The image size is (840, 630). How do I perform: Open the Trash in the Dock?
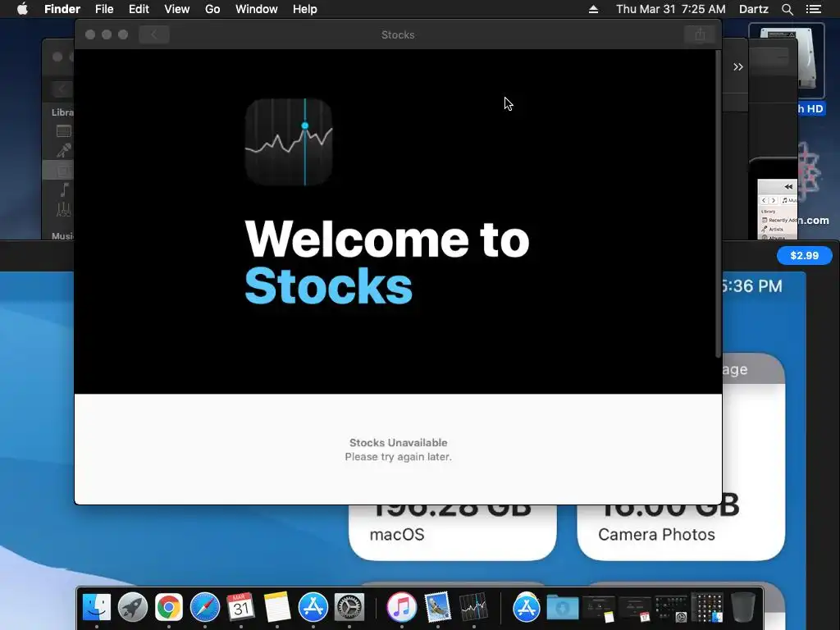(743, 607)
